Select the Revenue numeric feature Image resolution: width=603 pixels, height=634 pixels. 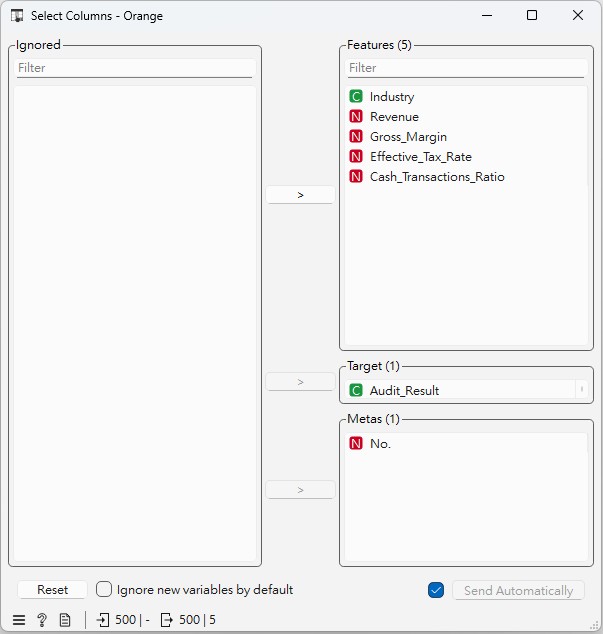click(x=394, y=117)
